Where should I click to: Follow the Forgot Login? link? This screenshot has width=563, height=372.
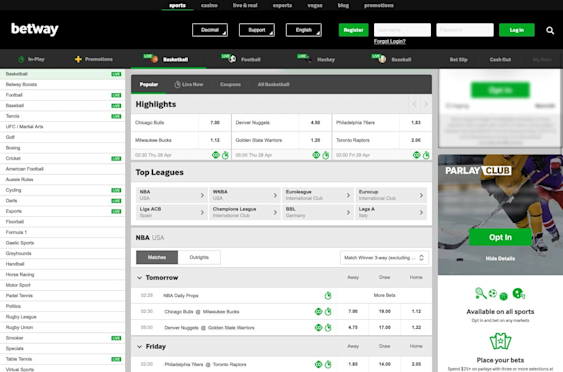tap(390, 42)
